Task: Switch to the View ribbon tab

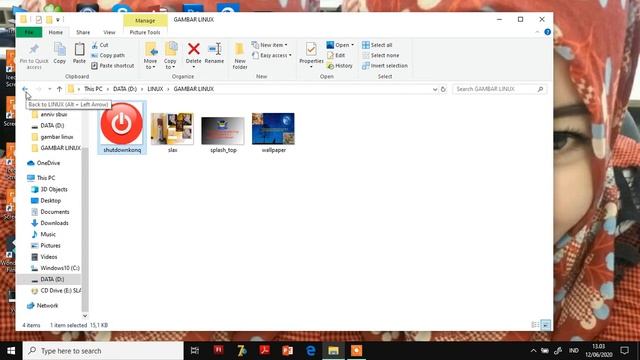Action: click(109, 32)
